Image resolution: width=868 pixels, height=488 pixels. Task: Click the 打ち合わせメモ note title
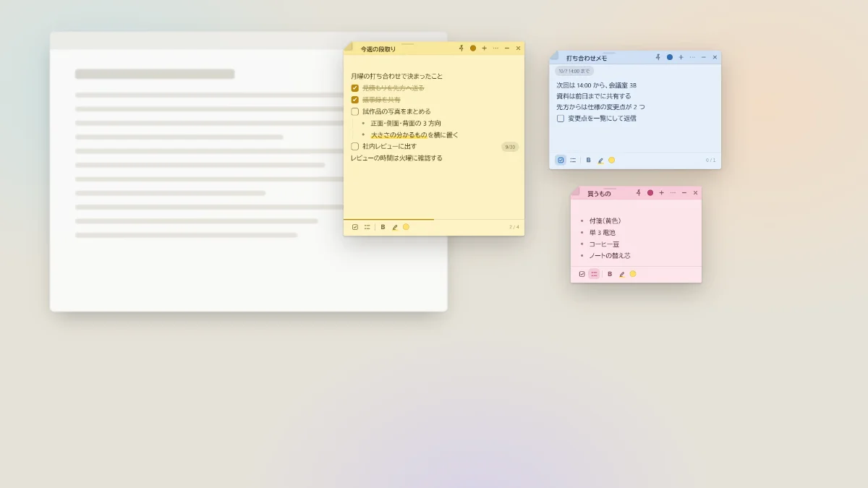click(x=587, y=58)
